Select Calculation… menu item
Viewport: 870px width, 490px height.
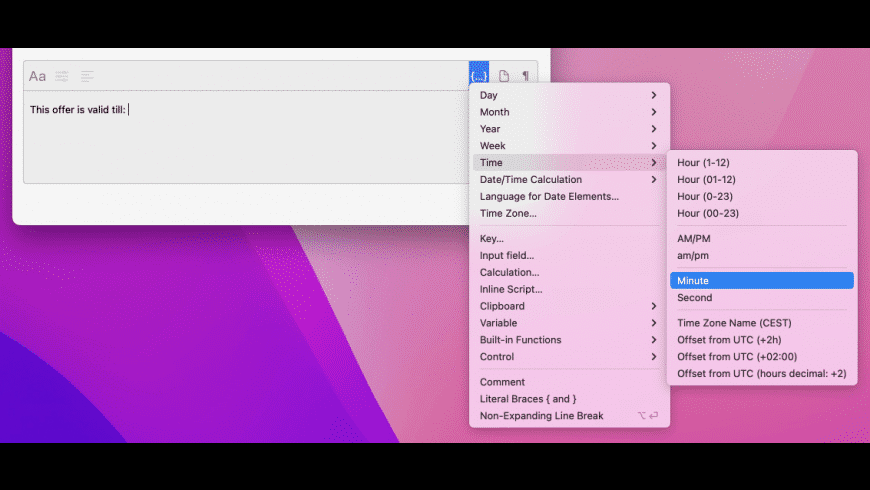569,272
